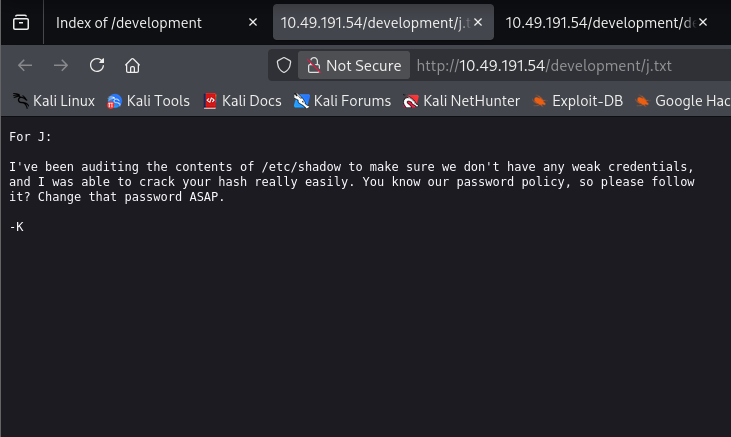Go back to the previous page
This screenshot has width=731, height=437.
(x=25, y=66)
